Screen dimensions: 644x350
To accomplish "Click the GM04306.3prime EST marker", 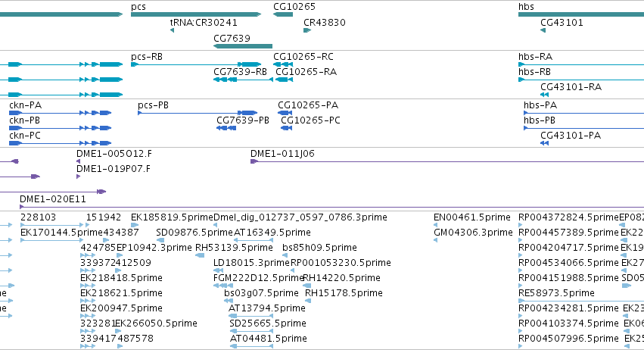I will [436, 240].
